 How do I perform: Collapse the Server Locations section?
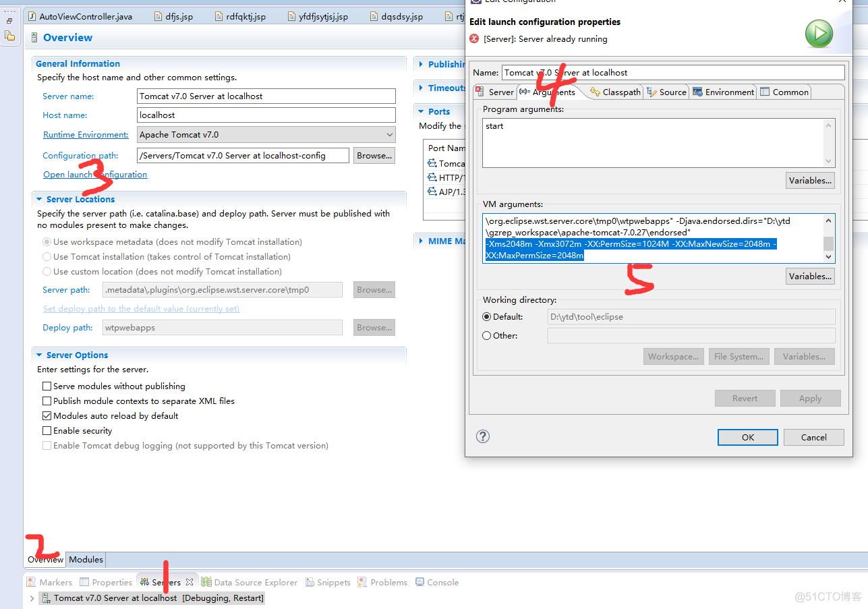point(39,200)
